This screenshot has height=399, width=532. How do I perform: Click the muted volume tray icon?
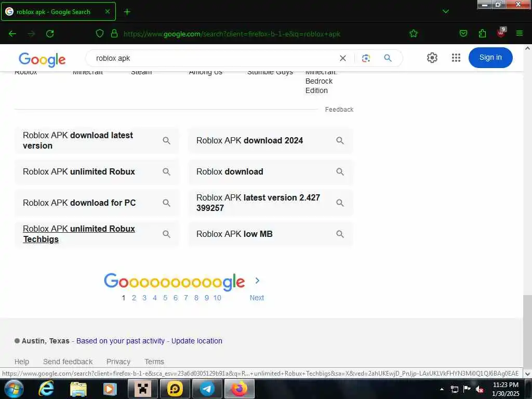point(480,389)
